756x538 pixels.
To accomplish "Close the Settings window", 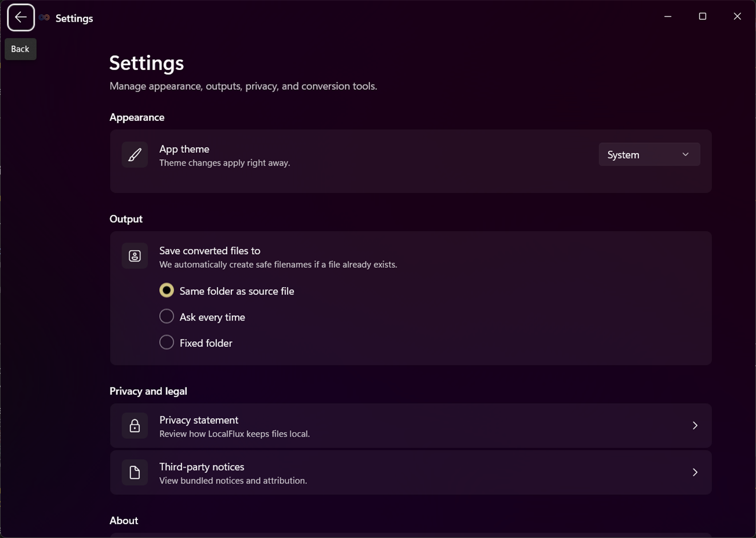I will 738,17.
